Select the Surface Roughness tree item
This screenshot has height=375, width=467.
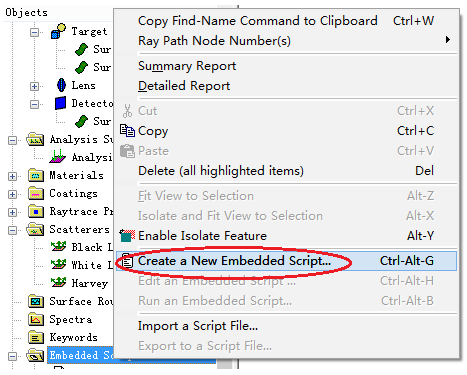click(81, 301)
